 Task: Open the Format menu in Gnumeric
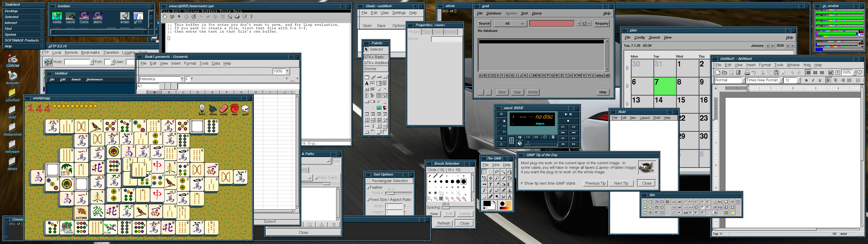190,63
